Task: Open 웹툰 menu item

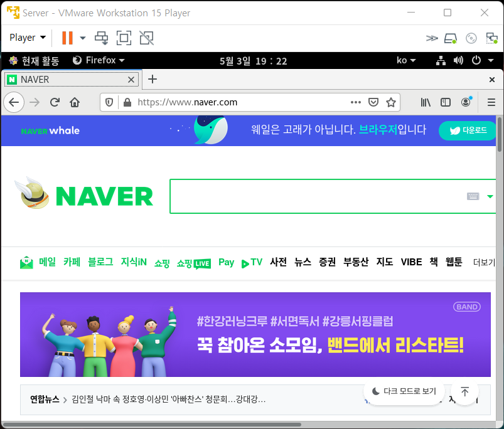Action: [454, 262]
